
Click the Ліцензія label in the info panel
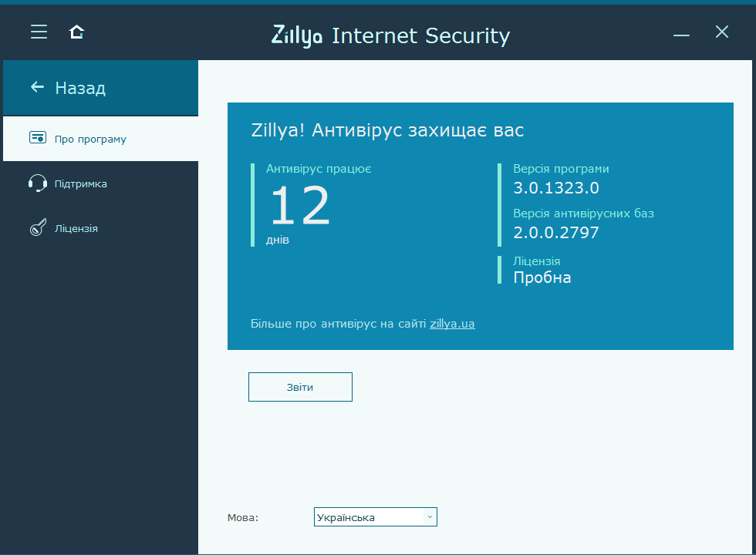click(537, 261)
